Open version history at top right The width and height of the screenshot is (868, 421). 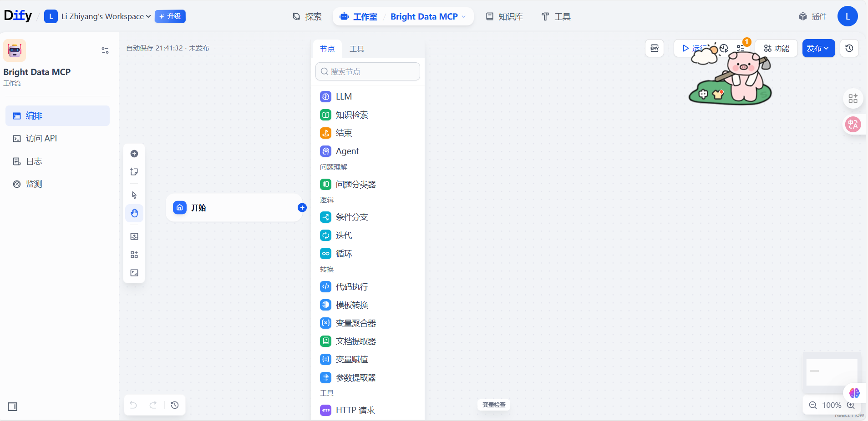pos(849,48)
